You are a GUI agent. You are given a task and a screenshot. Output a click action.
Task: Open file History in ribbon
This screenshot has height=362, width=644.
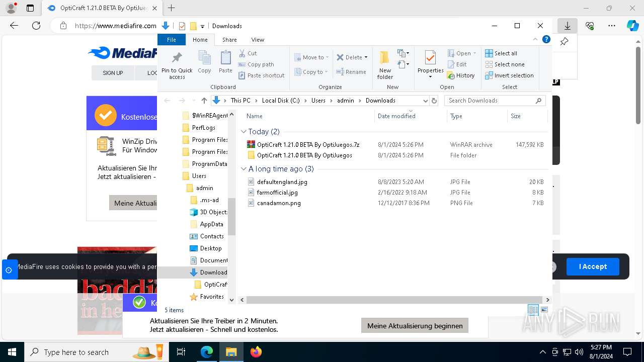(461, 75)
